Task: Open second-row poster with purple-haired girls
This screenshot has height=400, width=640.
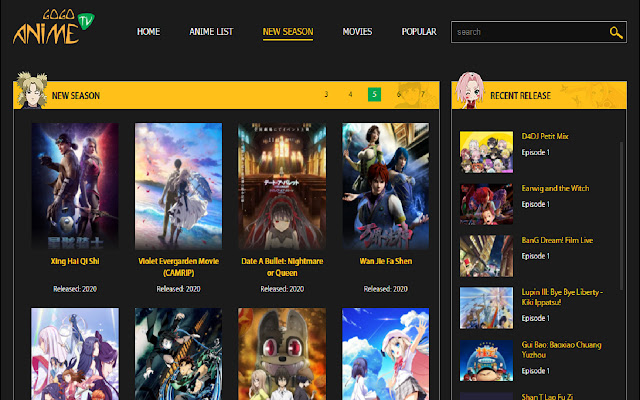Action: [75, 354]
